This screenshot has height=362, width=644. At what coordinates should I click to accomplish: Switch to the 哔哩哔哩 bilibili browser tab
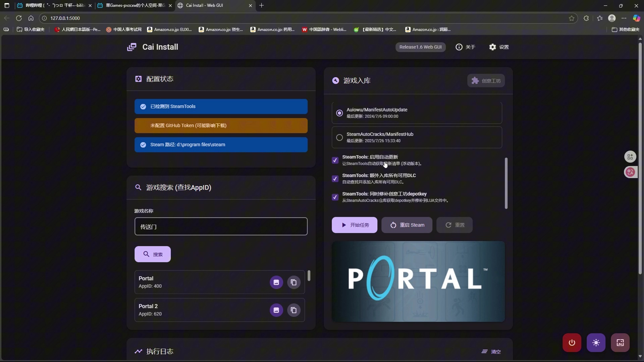pos(54,5)
